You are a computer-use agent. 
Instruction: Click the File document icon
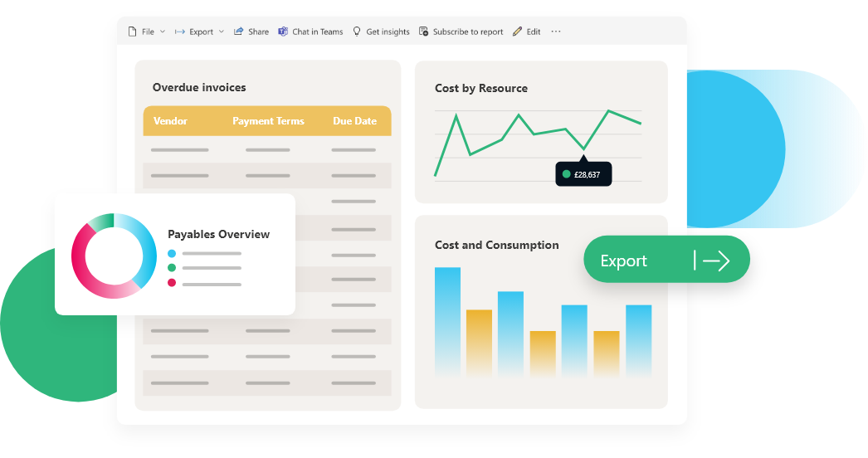pyautogui.click(x=132, y=32)
